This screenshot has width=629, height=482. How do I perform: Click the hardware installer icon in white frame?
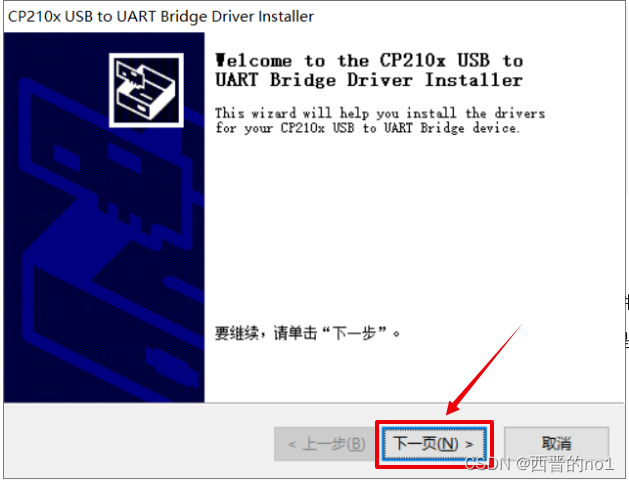(146, 90)
